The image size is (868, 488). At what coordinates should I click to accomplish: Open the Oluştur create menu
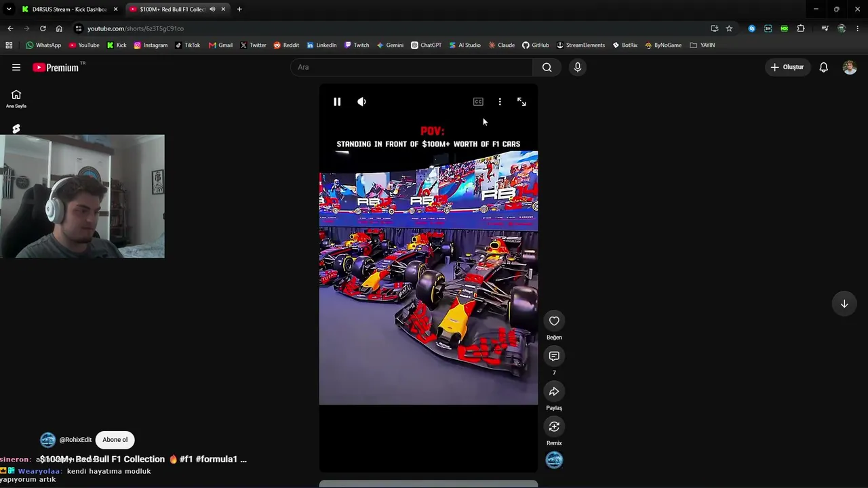coord(787,67)
